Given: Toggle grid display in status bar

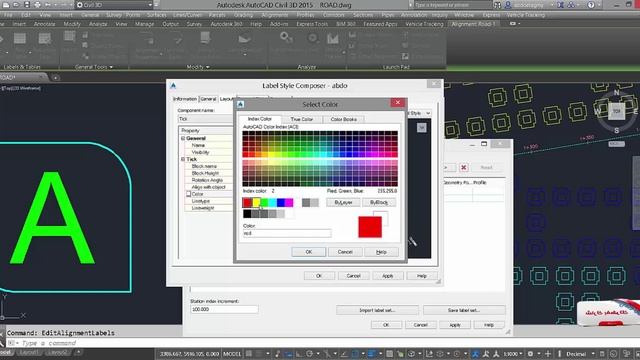Looking at the screenshot, I should 249,354.
